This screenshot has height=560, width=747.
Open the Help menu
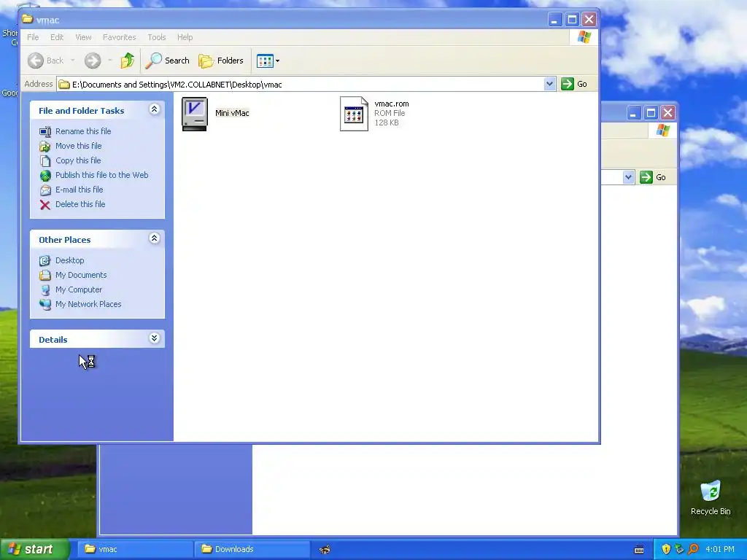click(185, 37)
